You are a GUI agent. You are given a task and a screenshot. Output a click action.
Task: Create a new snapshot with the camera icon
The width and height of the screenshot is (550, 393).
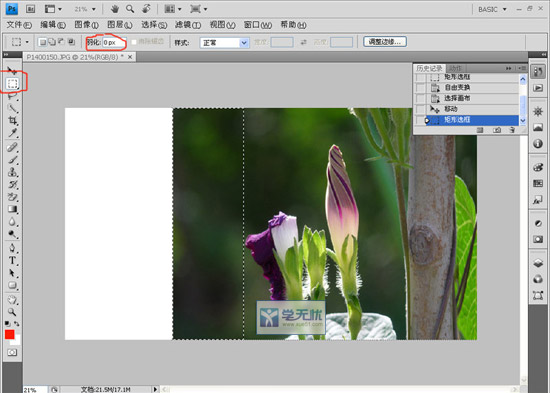pyautogui.click(x=497, y=130)
